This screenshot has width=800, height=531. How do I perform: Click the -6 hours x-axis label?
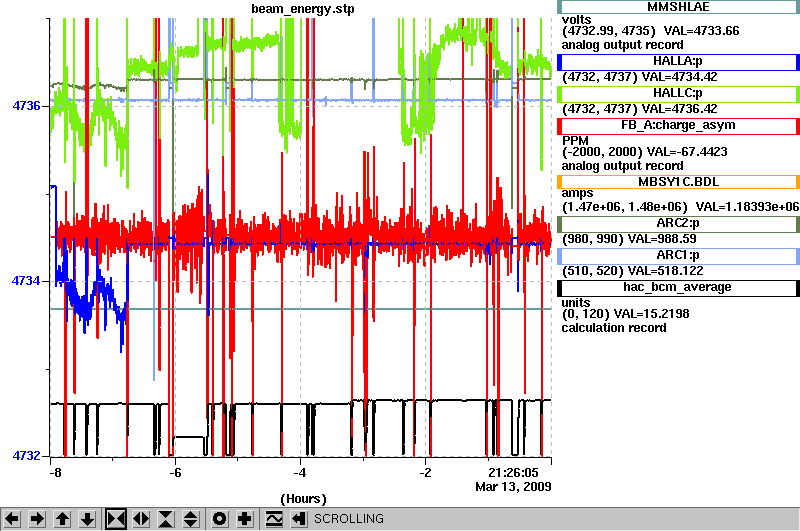point(175,472)
